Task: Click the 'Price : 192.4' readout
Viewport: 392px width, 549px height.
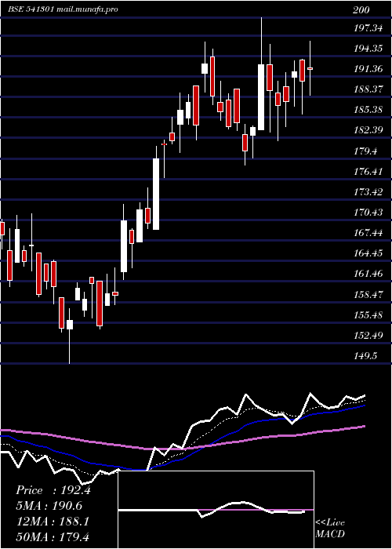Action: tap(53, 490)
